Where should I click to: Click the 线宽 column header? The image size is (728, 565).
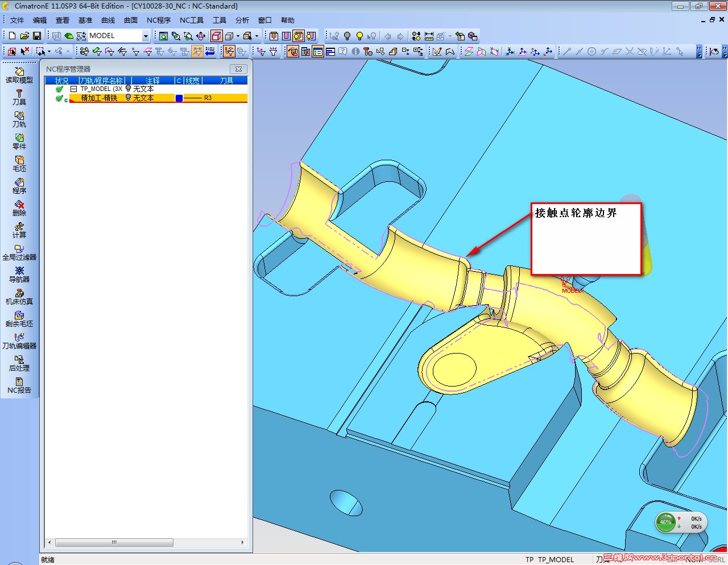tap(192, 81)
